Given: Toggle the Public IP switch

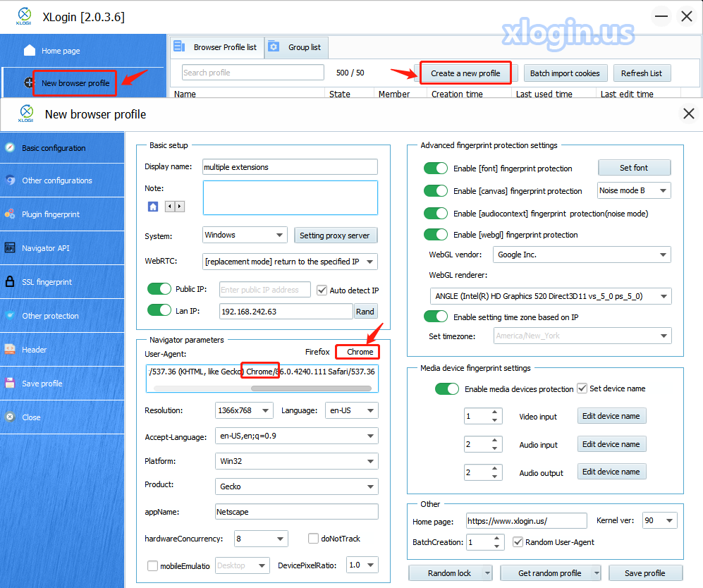Looking at the screenshot, I should coord(159,289).
